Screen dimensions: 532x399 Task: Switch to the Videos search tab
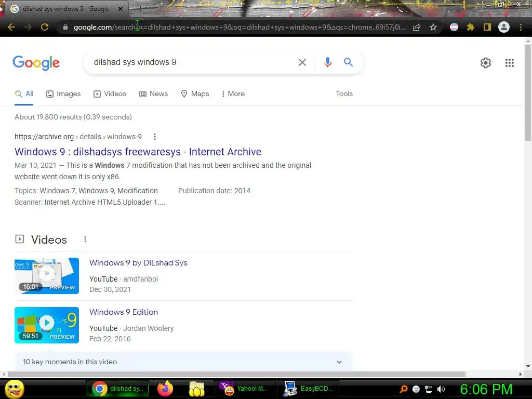[110, 94]
